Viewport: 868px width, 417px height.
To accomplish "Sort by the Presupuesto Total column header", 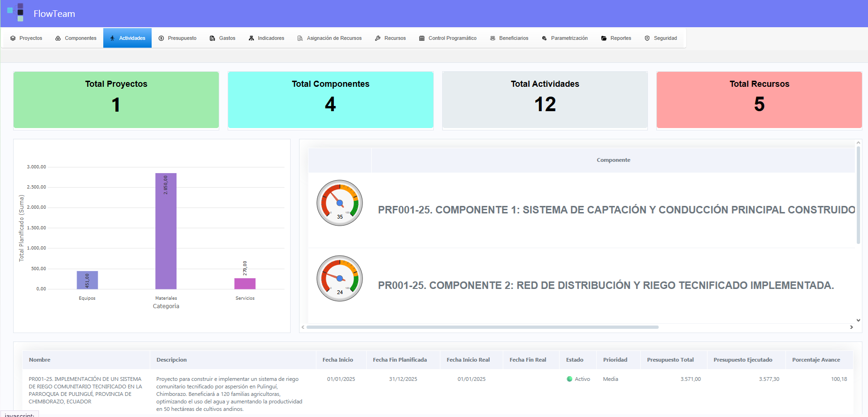I will point(670,360).
